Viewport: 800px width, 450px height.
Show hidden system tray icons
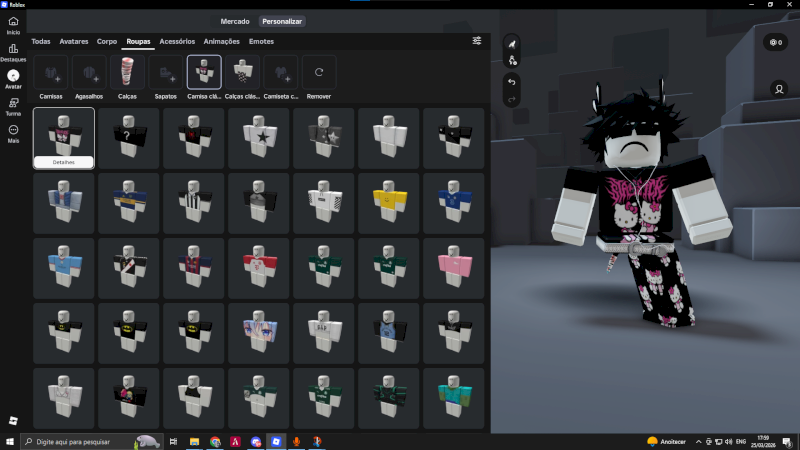coord(698,442)
